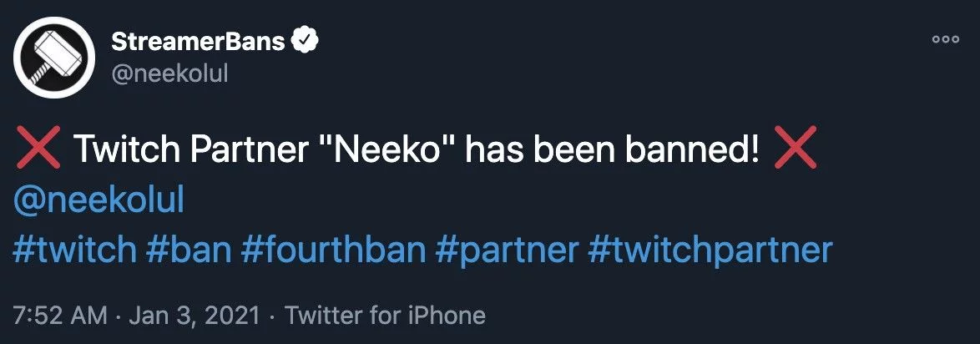Image resolution: width=980 pixels, height=344 pixels.
Task: Open the #twitchpartner hashtag
Action: 710,250
